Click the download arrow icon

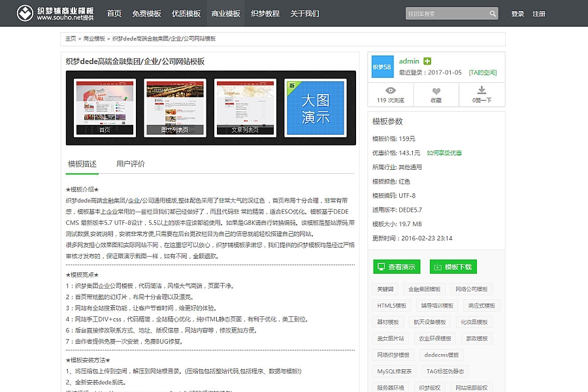pyautogui.click(x=482, y=90)
